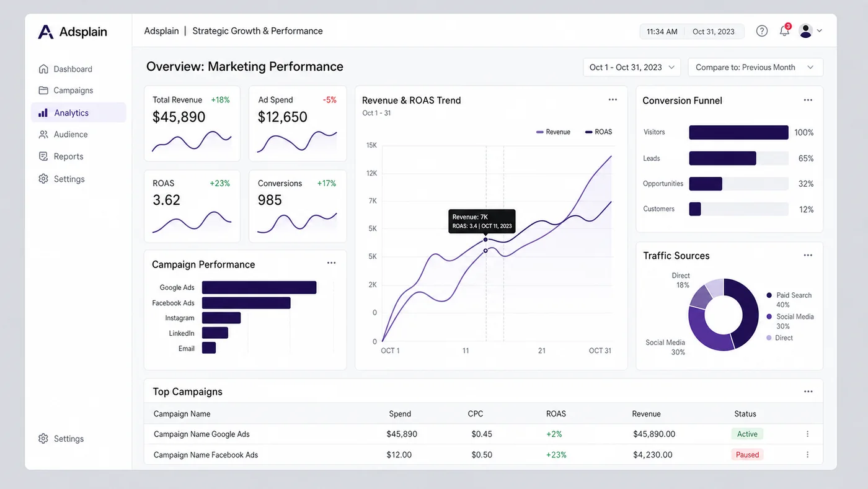
Task: Open the ROAS metric card
Action: [192, 206]
